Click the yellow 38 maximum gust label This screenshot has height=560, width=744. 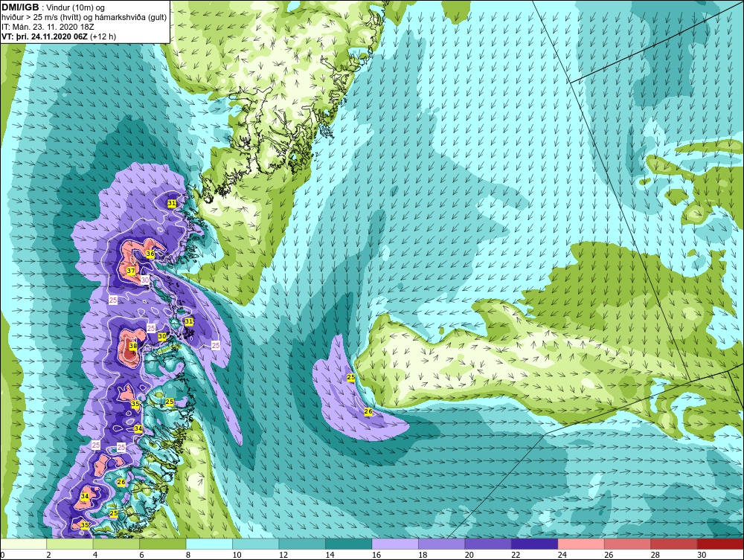coord(133,346)
